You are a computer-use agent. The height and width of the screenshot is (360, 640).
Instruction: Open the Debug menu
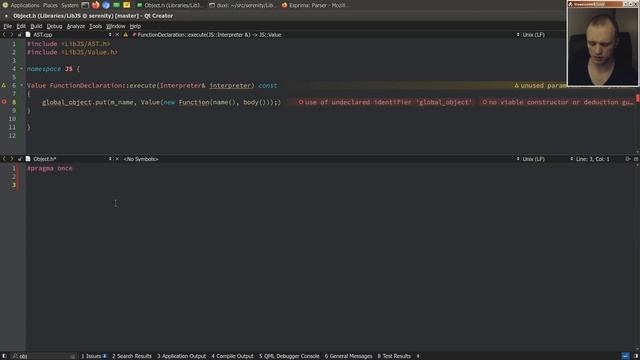click(x=54, y=26)
